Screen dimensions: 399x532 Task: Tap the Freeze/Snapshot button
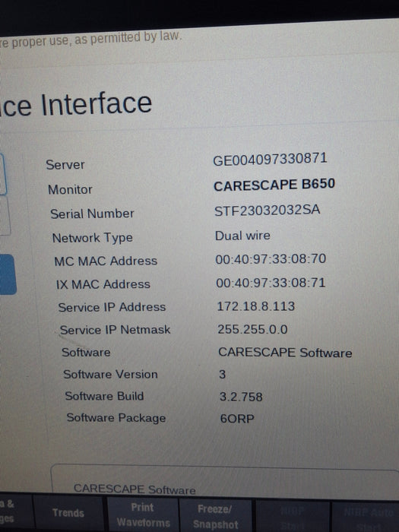215,516
